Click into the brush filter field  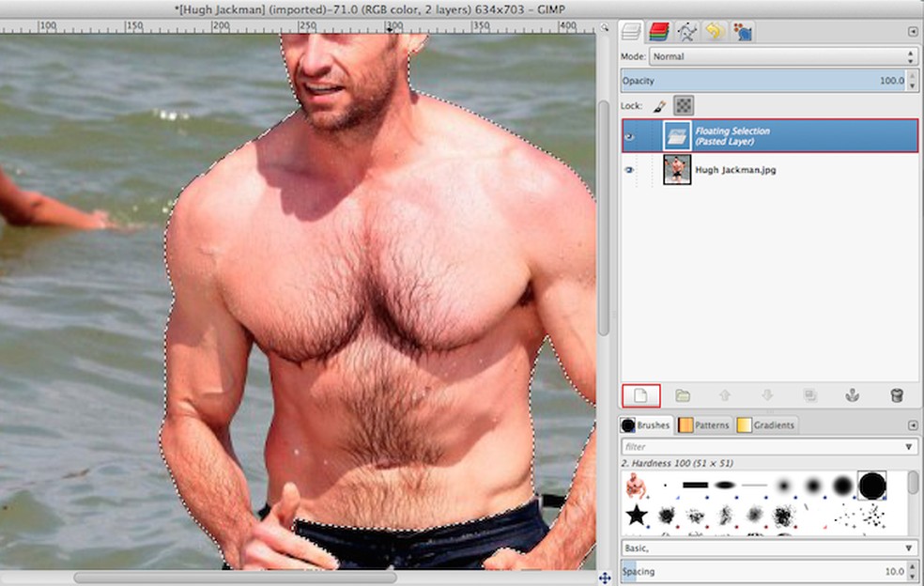point(762,447)
